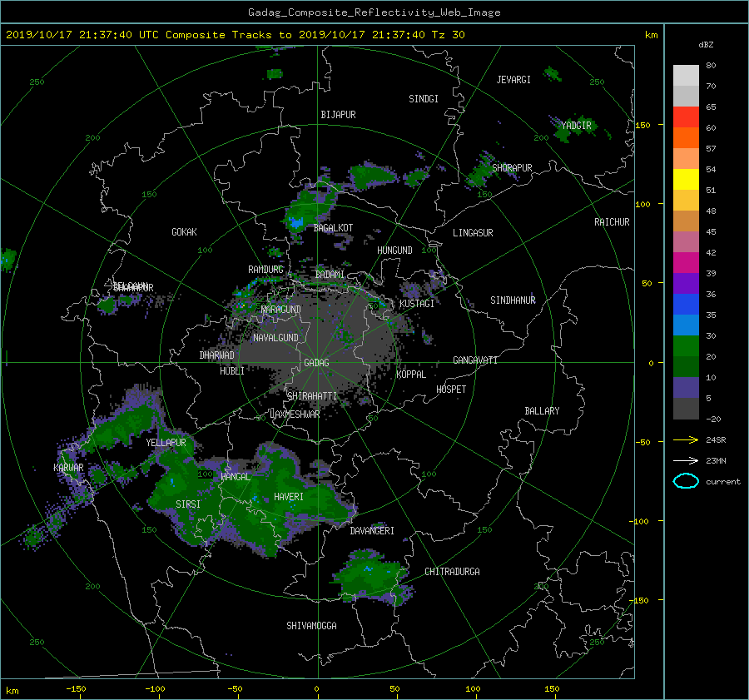Click the KOPPAL city label
This screenshot has height=700, width=749.
[411, 375]
